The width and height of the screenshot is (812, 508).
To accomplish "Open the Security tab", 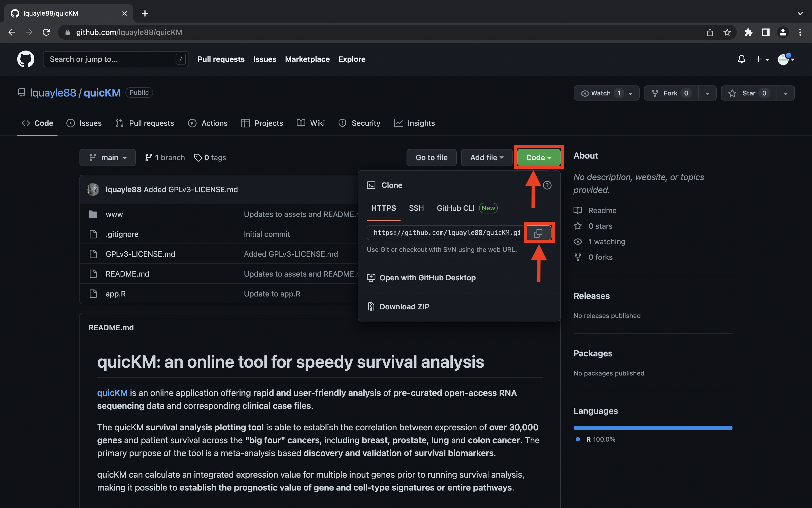I will (359, 123).
